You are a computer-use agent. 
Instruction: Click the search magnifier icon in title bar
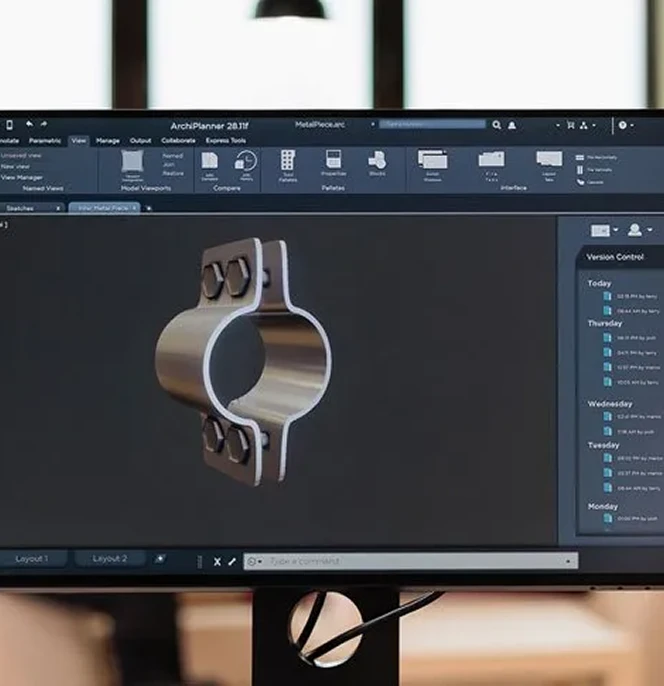click(497, 125)
